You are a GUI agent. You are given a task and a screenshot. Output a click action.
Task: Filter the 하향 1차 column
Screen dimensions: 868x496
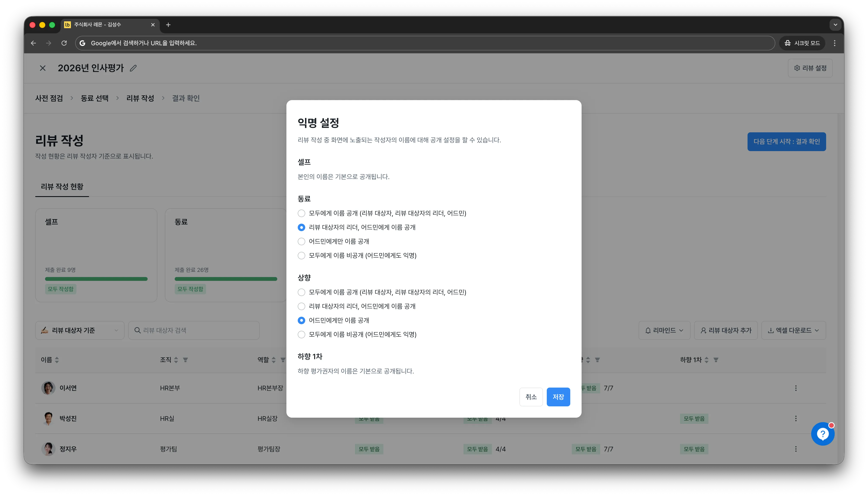click(716, 360)
